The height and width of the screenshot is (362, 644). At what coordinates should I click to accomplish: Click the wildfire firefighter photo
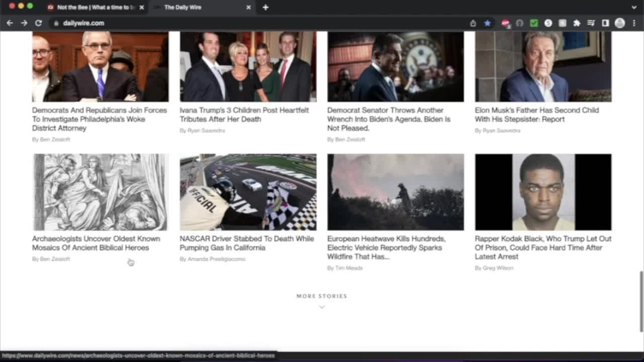click(x=395, y=192)
